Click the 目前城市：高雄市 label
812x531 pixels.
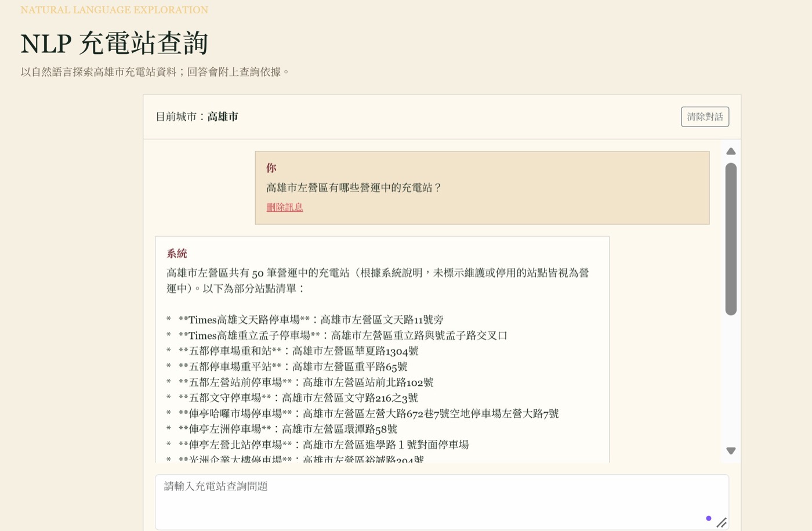(x=197, y=117)
